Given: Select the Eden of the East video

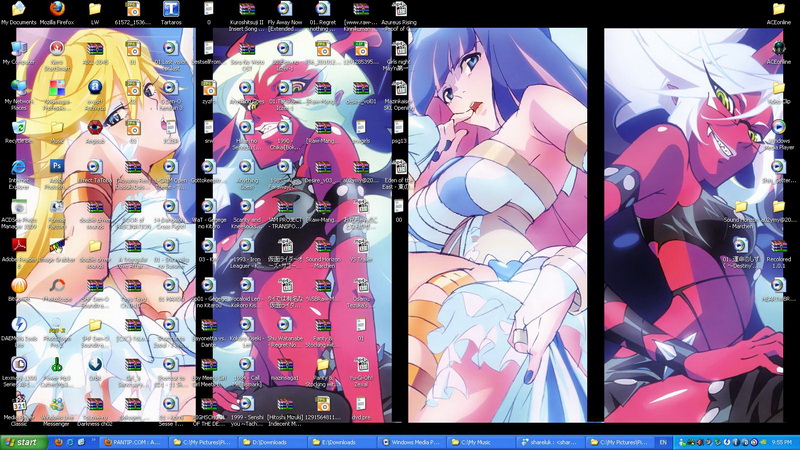Looking at the screenshot, I should tap(399, 174).
